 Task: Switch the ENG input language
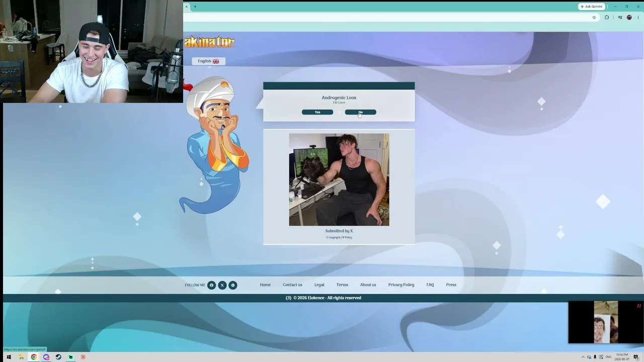click(x=609, y=357)
